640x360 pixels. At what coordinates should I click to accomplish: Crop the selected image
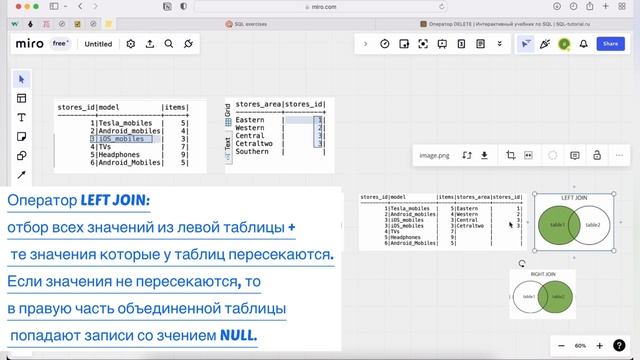pos(511,155)
